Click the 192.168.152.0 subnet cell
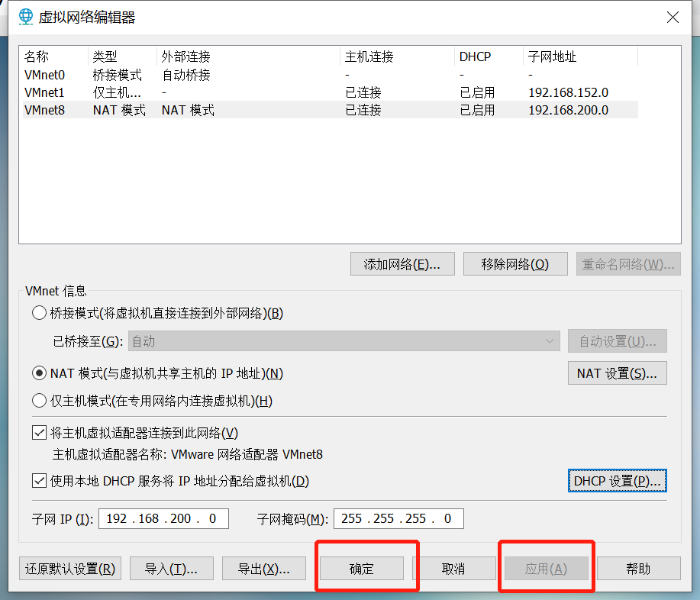The image size is (700, 600). click(x=568, y=92)
